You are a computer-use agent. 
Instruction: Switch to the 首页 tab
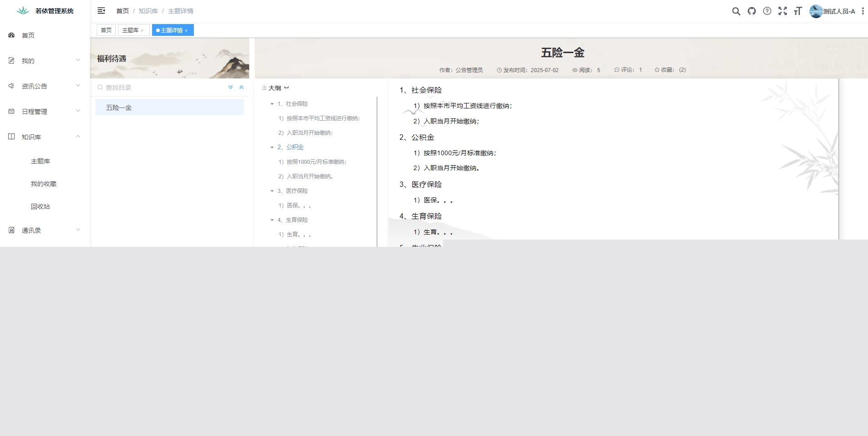click(x=106, y=30)
